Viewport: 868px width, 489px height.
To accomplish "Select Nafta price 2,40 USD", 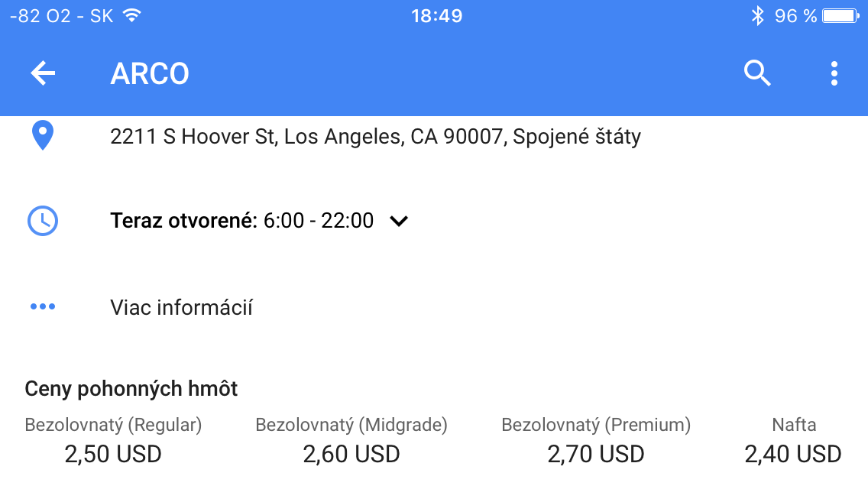I will coord(793,455).
